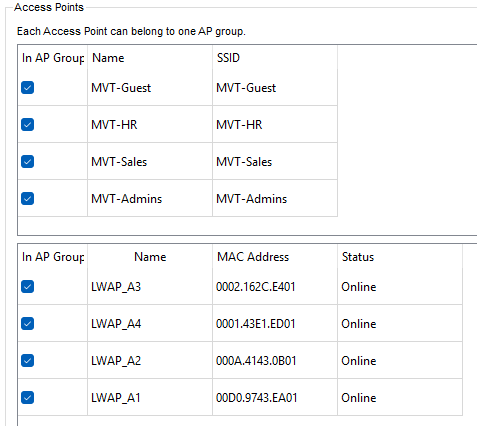Toggle the MVT-HR row checkbox
The image size is (477, 426).
[27, 125]
